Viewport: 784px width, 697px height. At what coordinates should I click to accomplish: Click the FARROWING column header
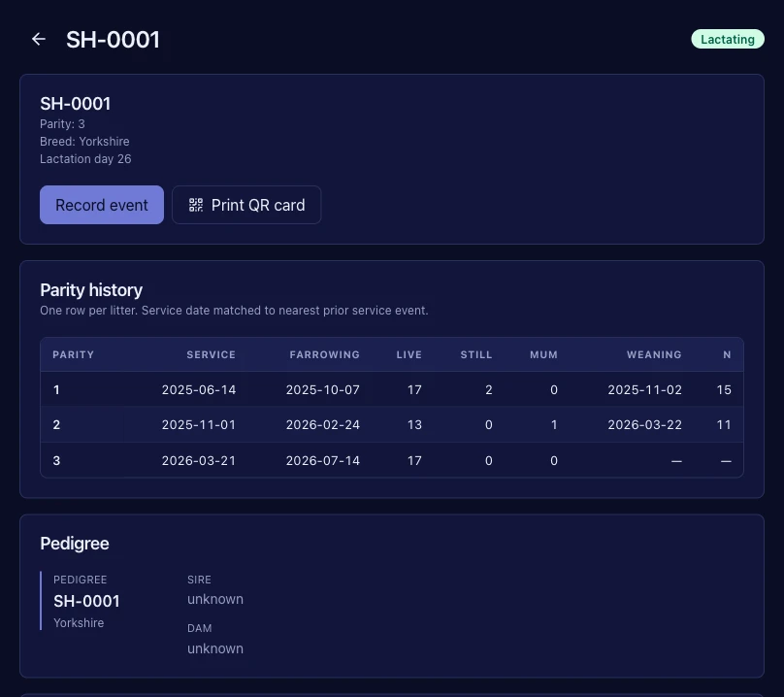pos(324,354)
